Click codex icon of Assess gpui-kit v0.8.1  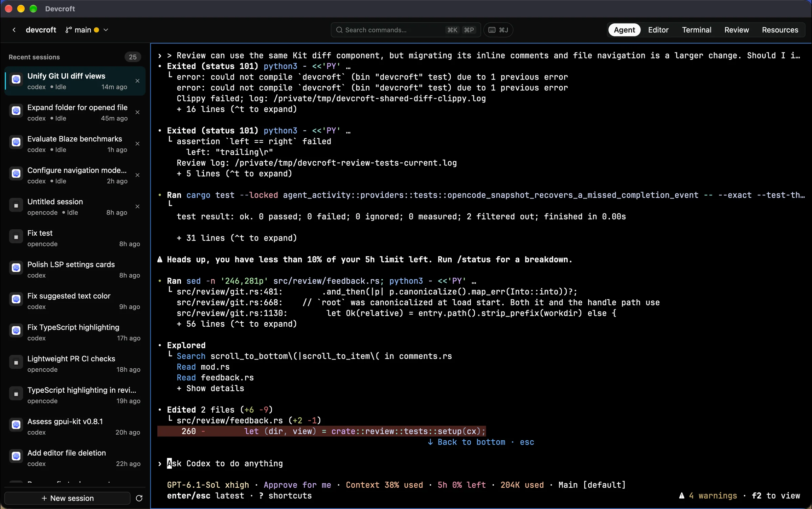(16, 425)
